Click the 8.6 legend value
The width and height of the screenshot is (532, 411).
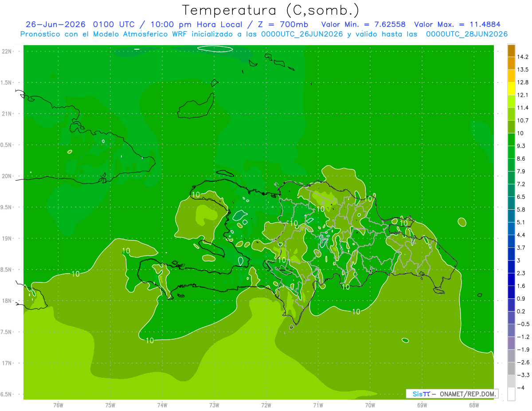521,159
